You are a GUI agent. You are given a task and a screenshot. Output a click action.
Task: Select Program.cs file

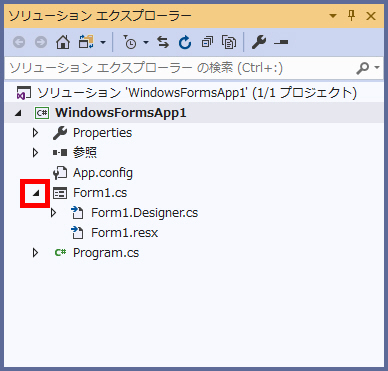tap(106, 253)
